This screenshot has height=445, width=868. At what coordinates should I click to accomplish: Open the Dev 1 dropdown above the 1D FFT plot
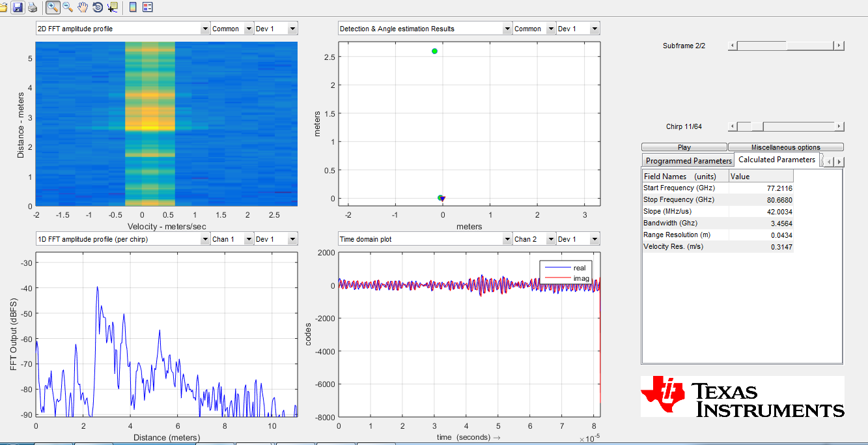click(276, 239)
